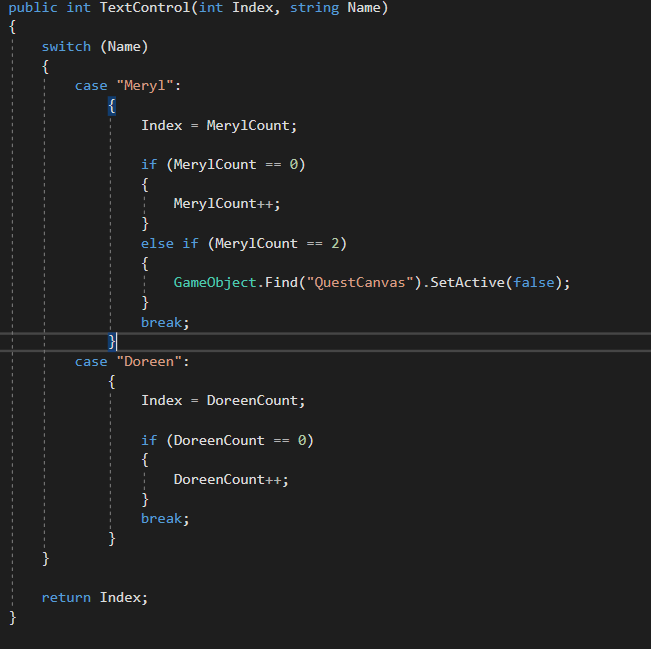The image size is (651, 649).
Task: Click the highlighted closing brace of Meryl case
Action: pyautogui.click(x=112, y=341)
